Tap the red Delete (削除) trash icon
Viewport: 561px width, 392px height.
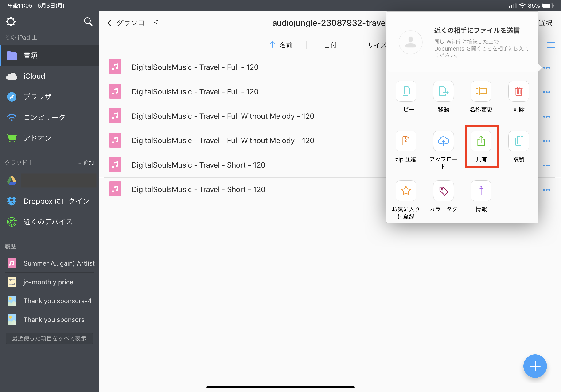518,91
